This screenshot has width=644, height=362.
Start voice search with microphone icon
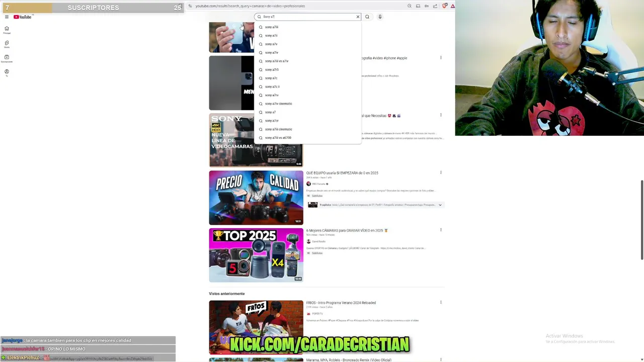point(380,17)
